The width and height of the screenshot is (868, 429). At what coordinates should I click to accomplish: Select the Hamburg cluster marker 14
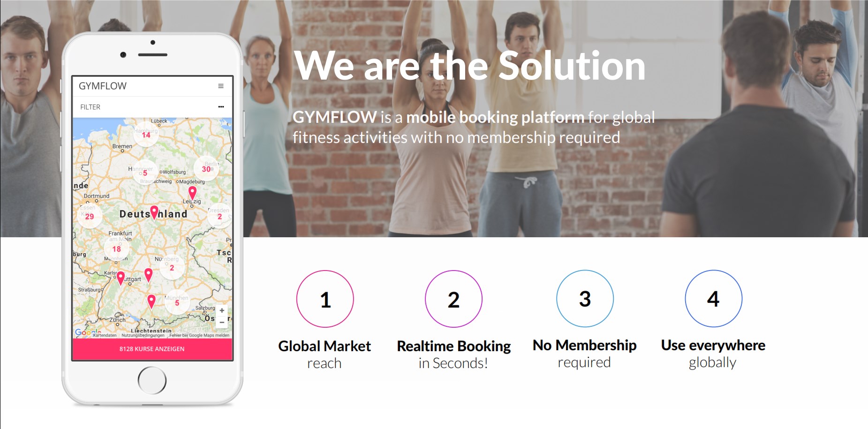click(146, 135)
